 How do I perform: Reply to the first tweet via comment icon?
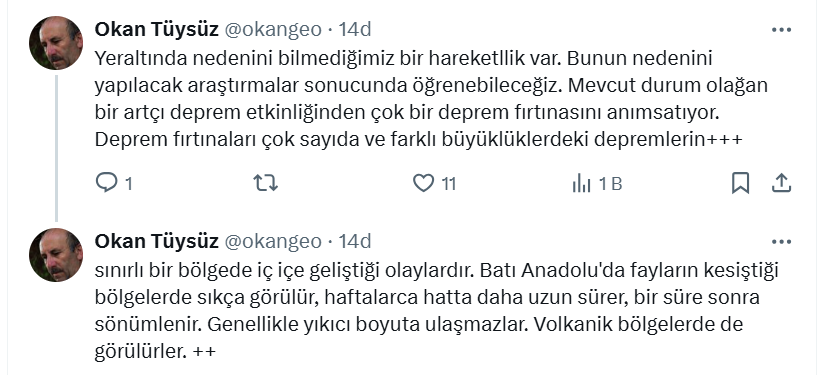(107, 183)
